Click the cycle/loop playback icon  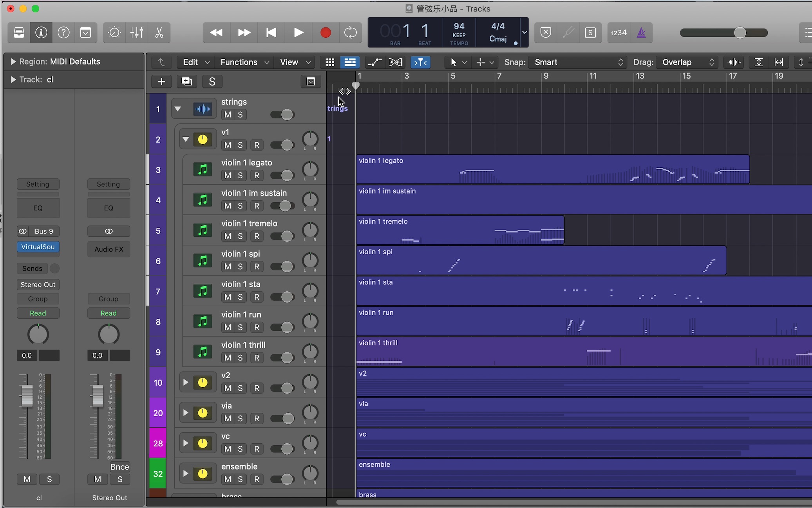pos(351,33)
